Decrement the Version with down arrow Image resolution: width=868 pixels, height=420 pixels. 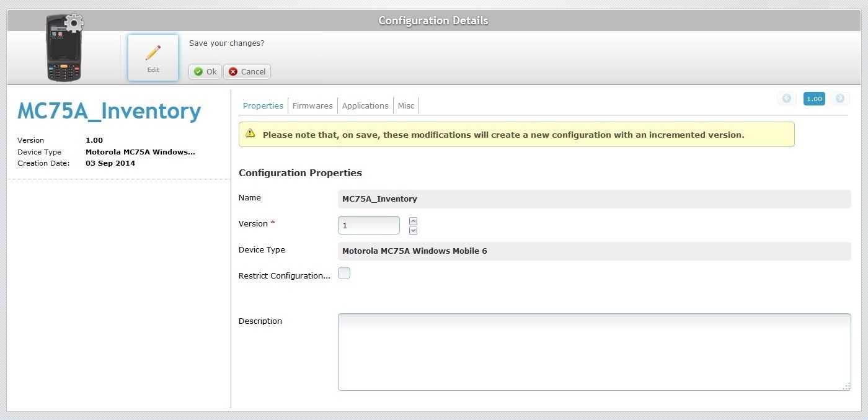pos(414,231)
